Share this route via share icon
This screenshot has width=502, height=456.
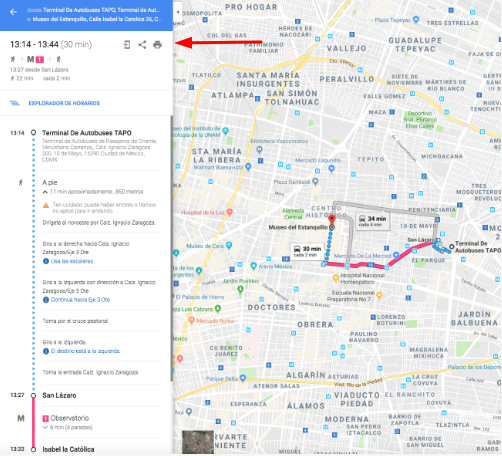tap(142, 45)
